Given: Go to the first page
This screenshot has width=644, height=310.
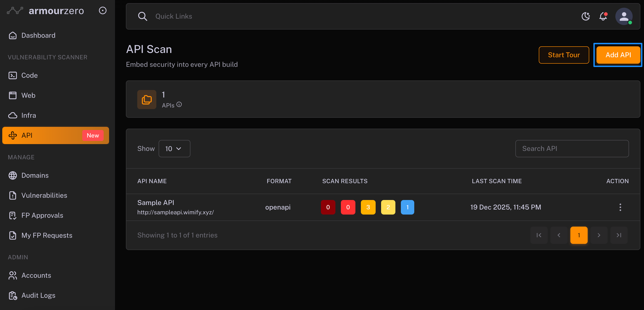Looking at the screenshot, I should coord(539,235).
